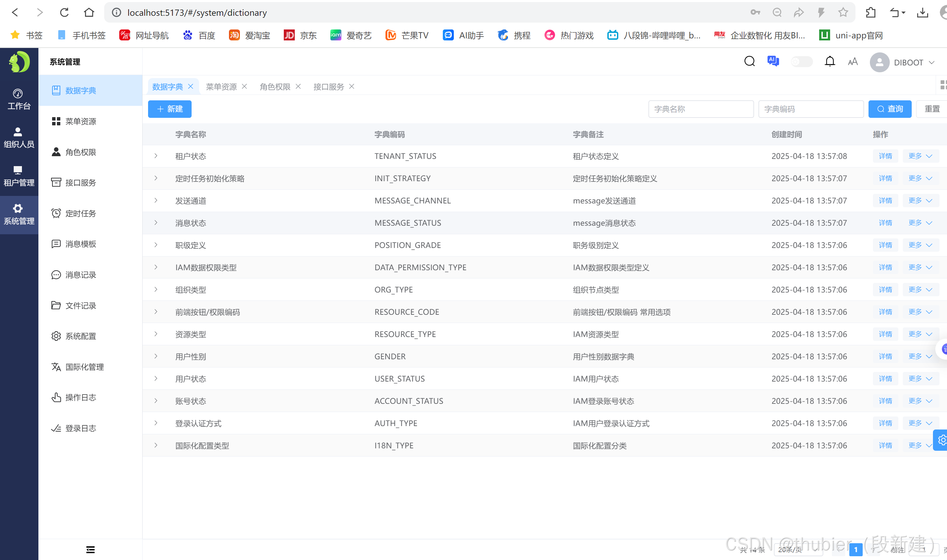Open 工作台 in the left rail

pyautogui.click(x=19, y=99)
